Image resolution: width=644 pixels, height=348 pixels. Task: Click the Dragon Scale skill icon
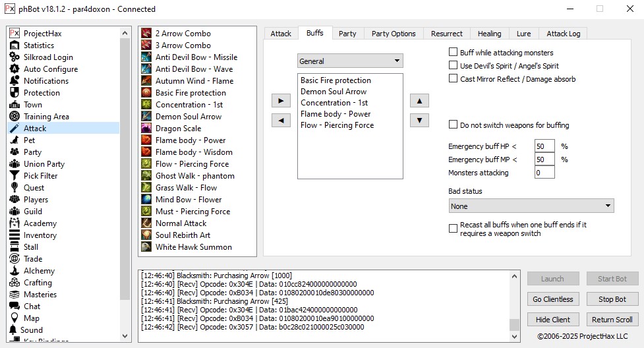[x=146, y=129]
